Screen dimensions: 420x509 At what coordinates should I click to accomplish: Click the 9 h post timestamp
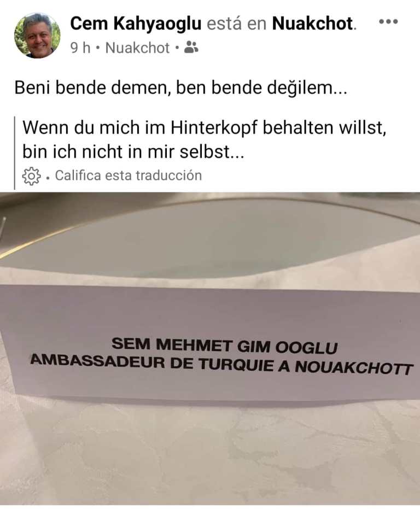pyautogui.click(x=80, y=48)
